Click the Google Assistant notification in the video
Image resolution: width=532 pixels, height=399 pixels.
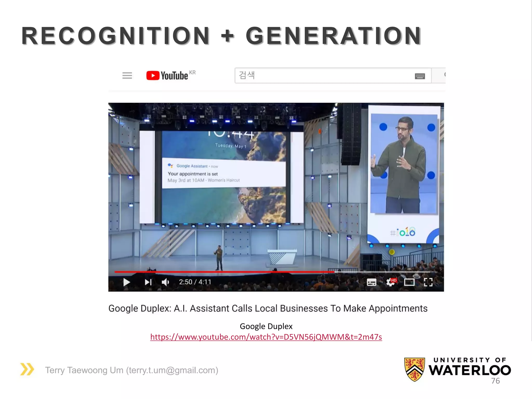(x=224, y=173)
